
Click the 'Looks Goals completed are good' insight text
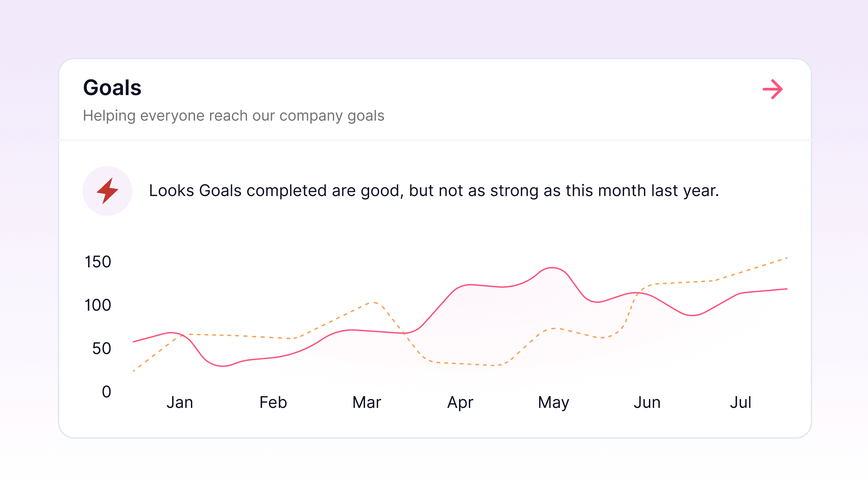pyautogui.click(x=434, y=190)
